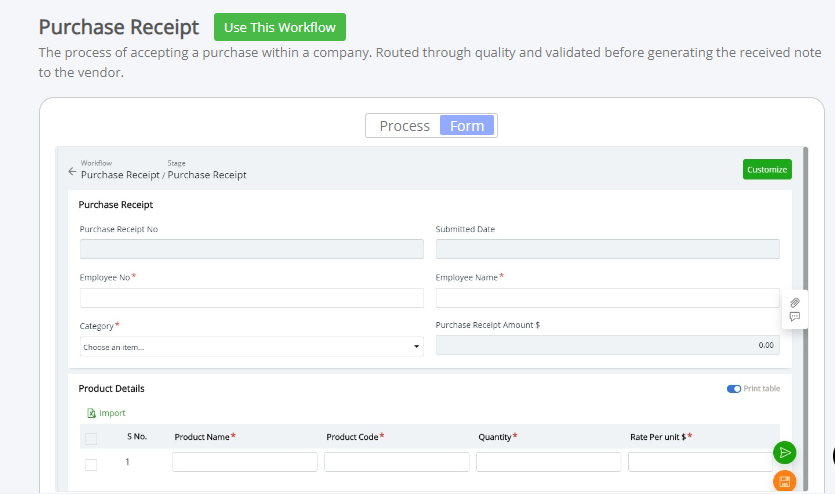The height and width of the screenshot is (494, 835).
Task: Click the Product Details section heading
Action: coord(111,389)
